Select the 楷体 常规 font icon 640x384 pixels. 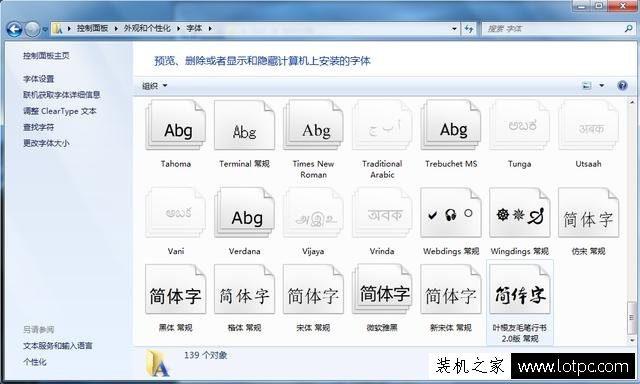244,289
